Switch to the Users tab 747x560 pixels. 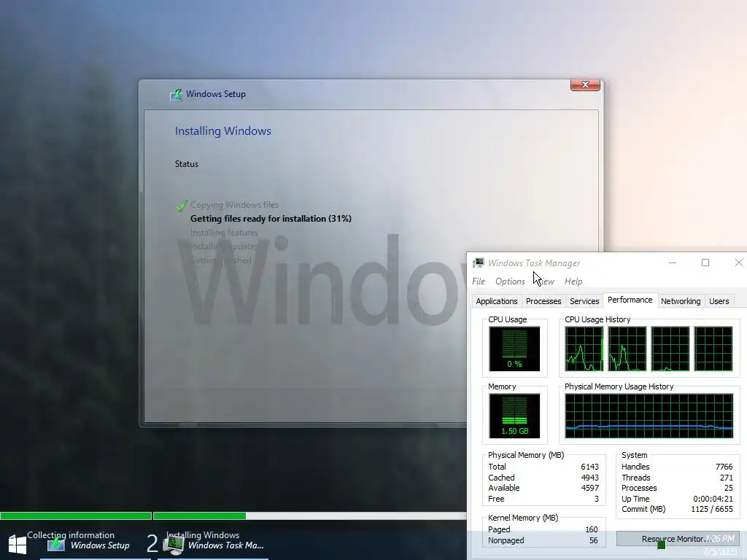(x=719, y=301)
